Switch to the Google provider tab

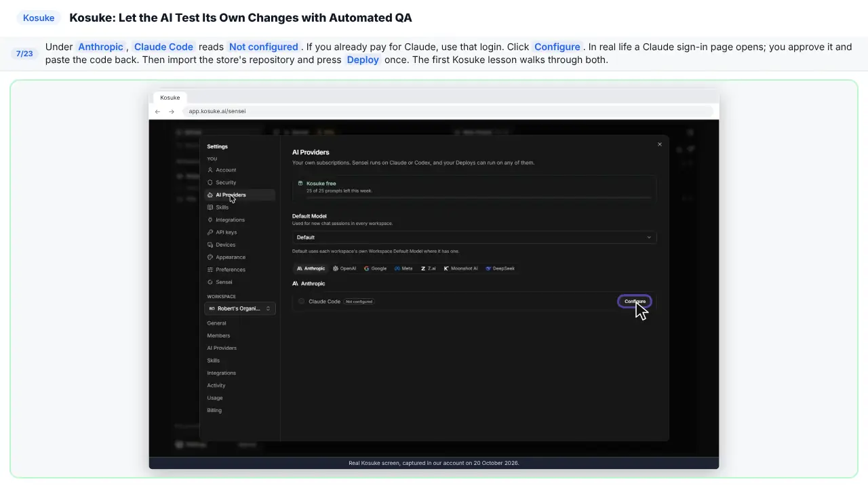point(375,268)
